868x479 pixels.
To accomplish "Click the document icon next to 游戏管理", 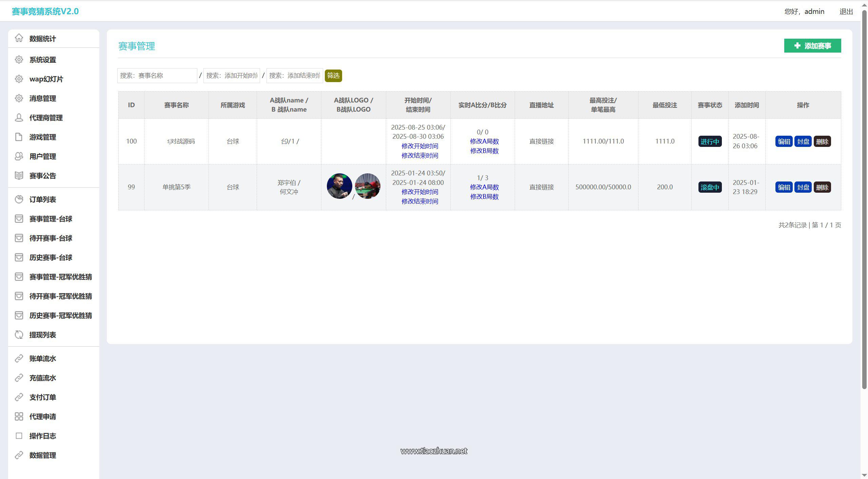I will (19, 137).
